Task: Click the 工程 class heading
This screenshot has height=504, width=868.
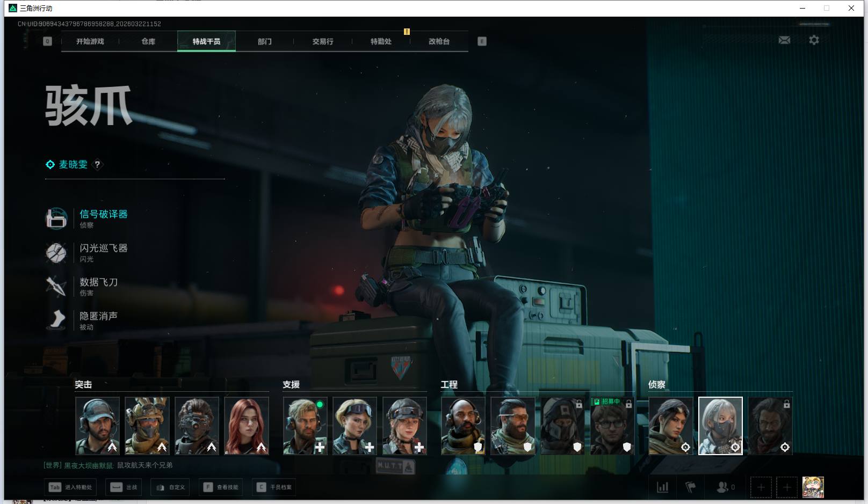Action: [x=449, y=384]
